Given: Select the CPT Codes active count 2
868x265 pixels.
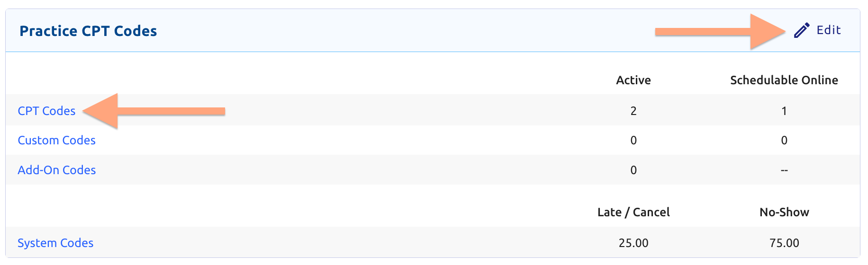Looking at the screenshot, I should click(x=633, y=111).
